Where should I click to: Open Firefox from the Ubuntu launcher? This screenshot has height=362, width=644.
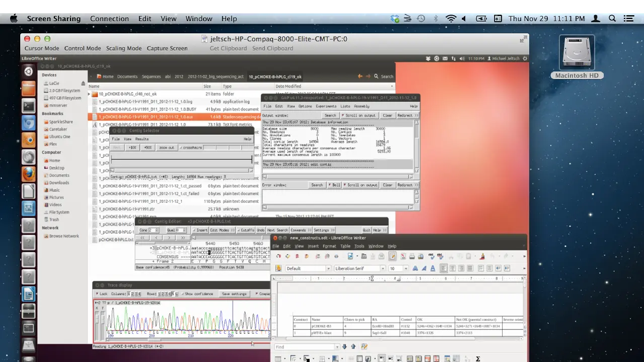click(x=29, y=174)
